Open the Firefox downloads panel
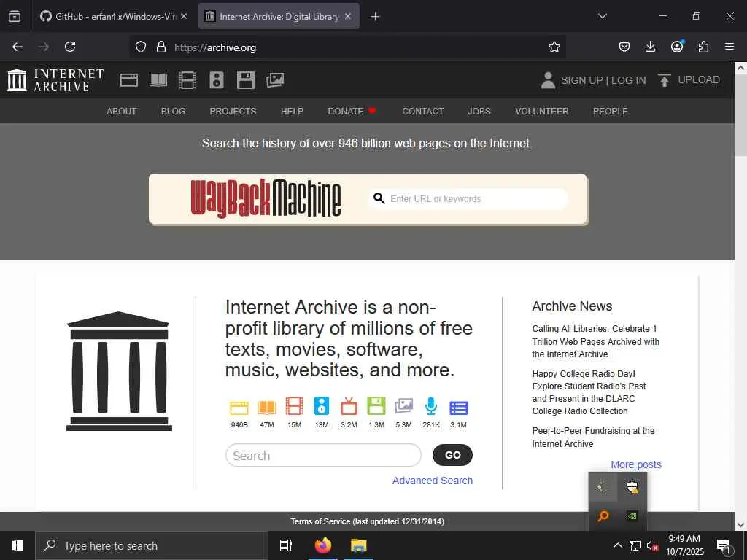This screenshot has height=560, width=747. [650, 47]
